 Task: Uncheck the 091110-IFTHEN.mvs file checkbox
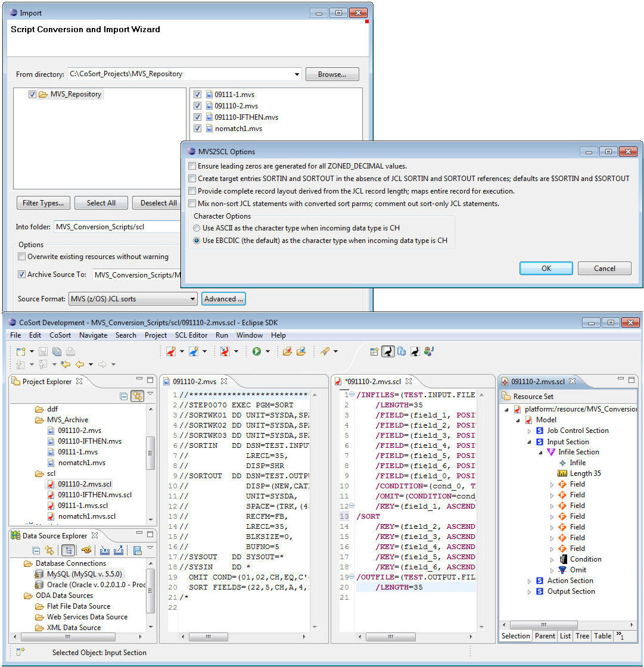coord(197,117)
